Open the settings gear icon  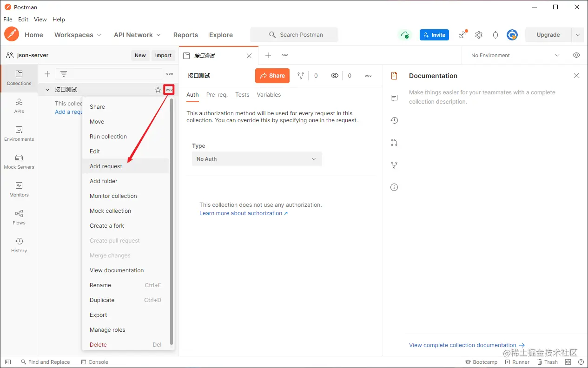tap(479, 35)
